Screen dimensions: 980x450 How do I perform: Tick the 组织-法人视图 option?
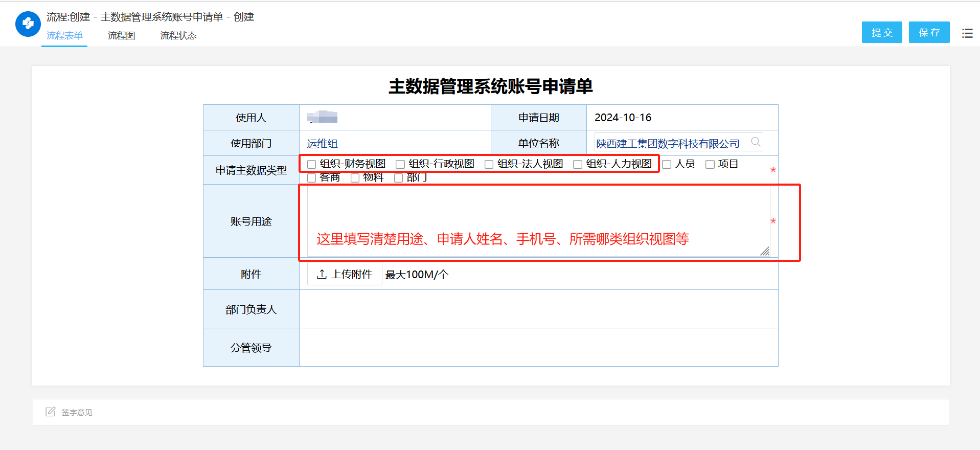coord(489,164)
